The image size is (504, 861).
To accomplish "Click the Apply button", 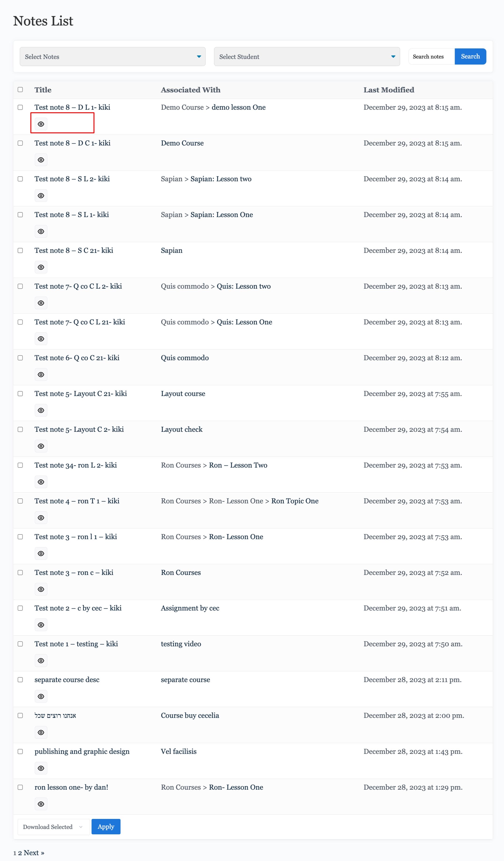I will [106, 827].
